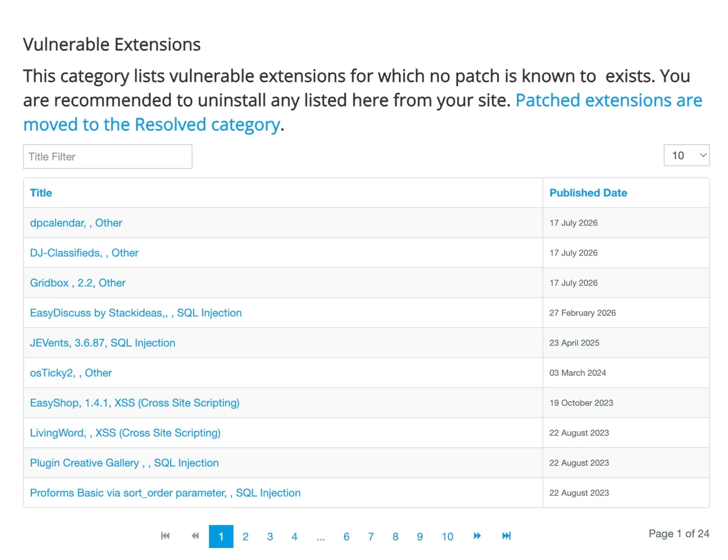Open the LivingWord XSS entry

(125, 433)
